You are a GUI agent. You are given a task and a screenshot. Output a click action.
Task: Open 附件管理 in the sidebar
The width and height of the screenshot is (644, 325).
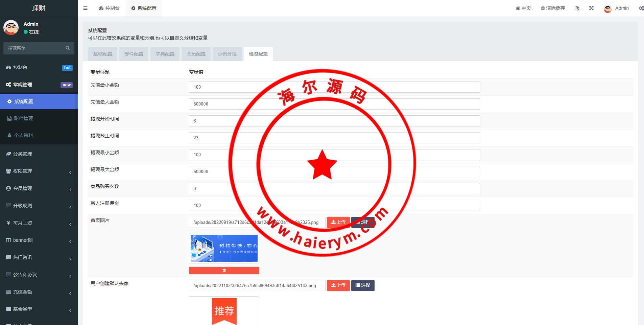24,118
